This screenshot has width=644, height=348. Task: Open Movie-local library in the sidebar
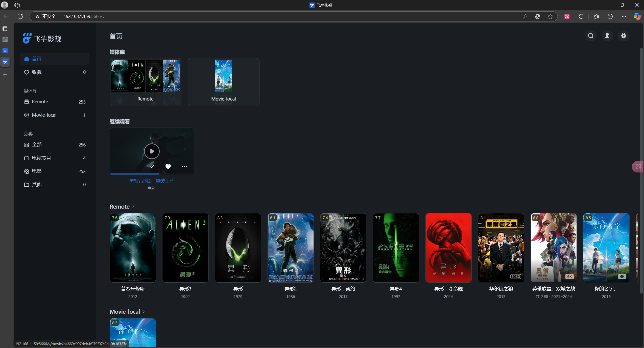pyautogui.click(x=55, y=115)
